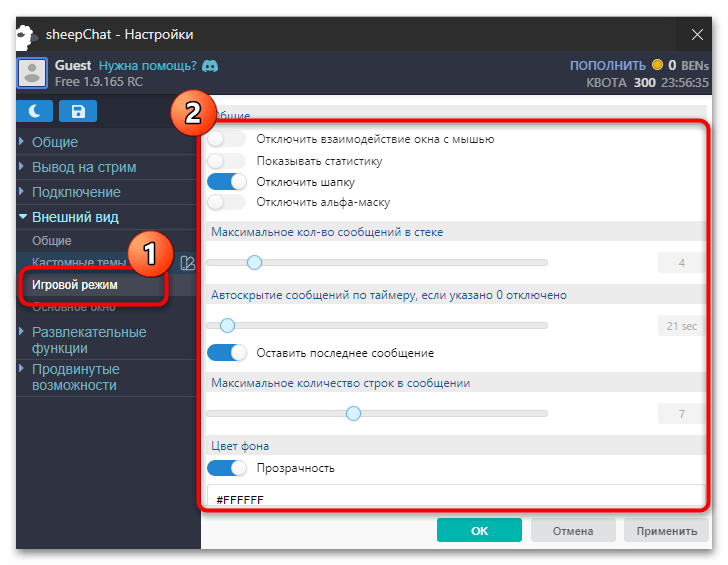Toggle dark mode with the moon icon
The height and width of the screenshot is (565, 728).
point(34,110)
